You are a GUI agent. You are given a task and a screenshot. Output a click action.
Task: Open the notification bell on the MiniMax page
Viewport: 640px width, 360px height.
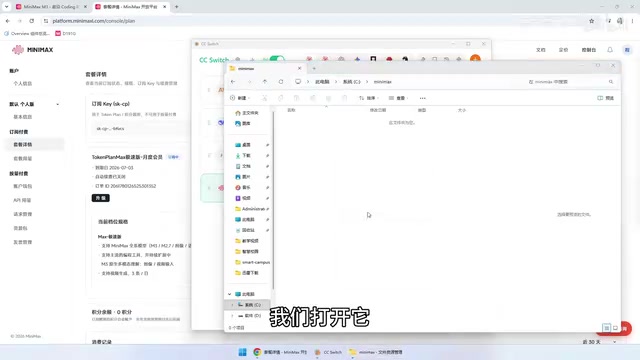click(610, 50)
